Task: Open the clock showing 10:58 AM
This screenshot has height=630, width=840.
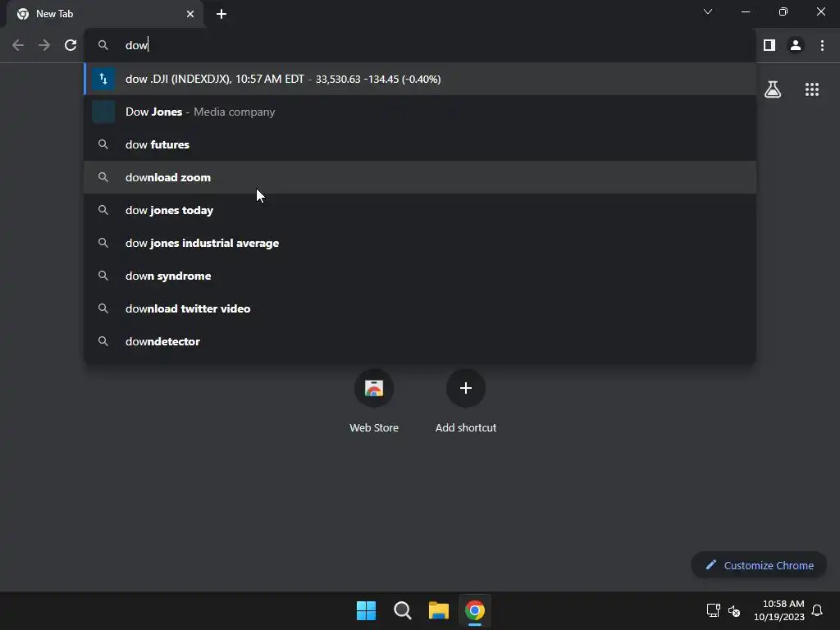Action: point(779,610)
